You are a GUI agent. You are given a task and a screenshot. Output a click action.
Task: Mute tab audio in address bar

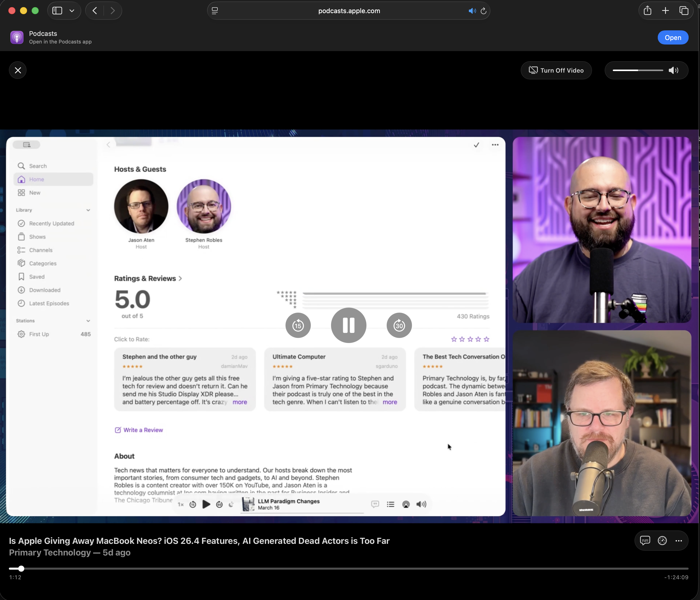[x=472, y=11]
